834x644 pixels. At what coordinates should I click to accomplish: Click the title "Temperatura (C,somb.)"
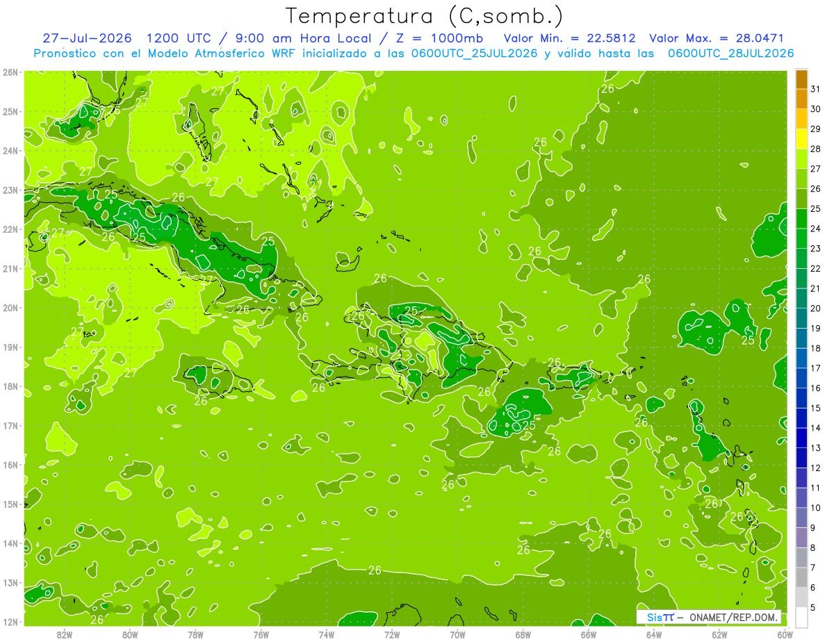pos(425,16)
